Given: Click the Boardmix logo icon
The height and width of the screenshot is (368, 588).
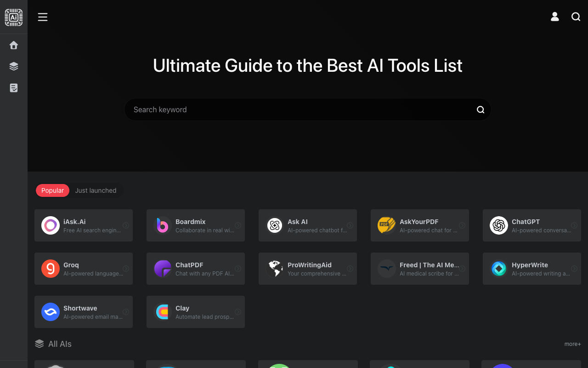Looking at the screenshot, I should (163, 225).
